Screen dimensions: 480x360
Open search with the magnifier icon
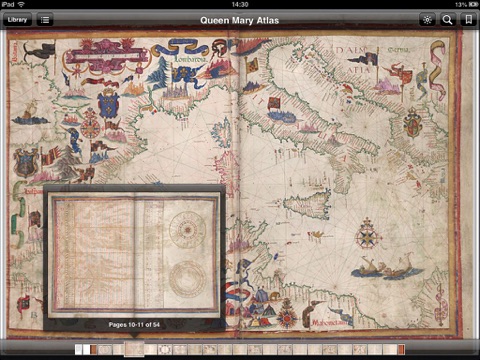(447, 20)
